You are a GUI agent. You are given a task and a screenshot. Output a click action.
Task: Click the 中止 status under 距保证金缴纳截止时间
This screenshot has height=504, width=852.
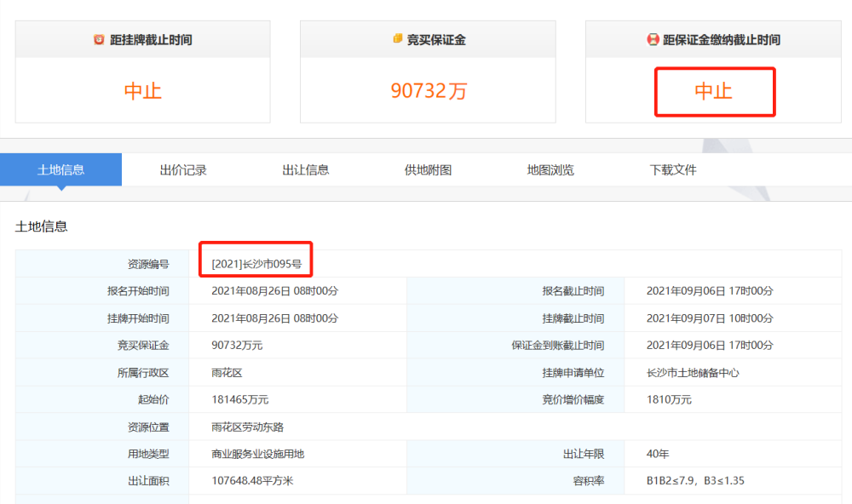[x=713, y=91]
